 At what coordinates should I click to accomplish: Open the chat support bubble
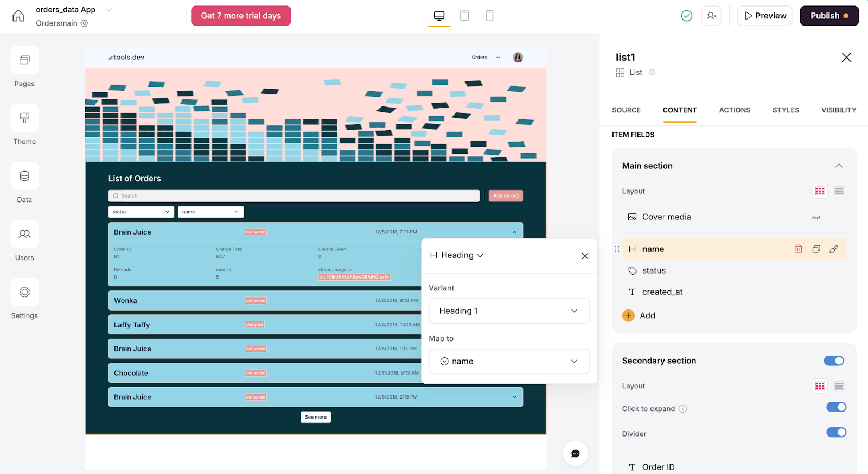[x=576, y=453]
